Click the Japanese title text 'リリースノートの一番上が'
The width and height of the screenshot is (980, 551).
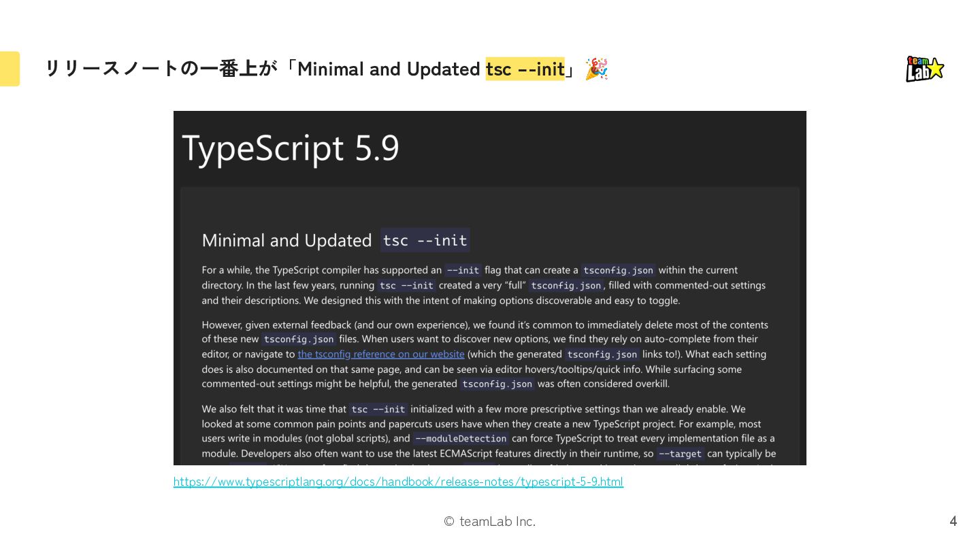coord(161,69)
